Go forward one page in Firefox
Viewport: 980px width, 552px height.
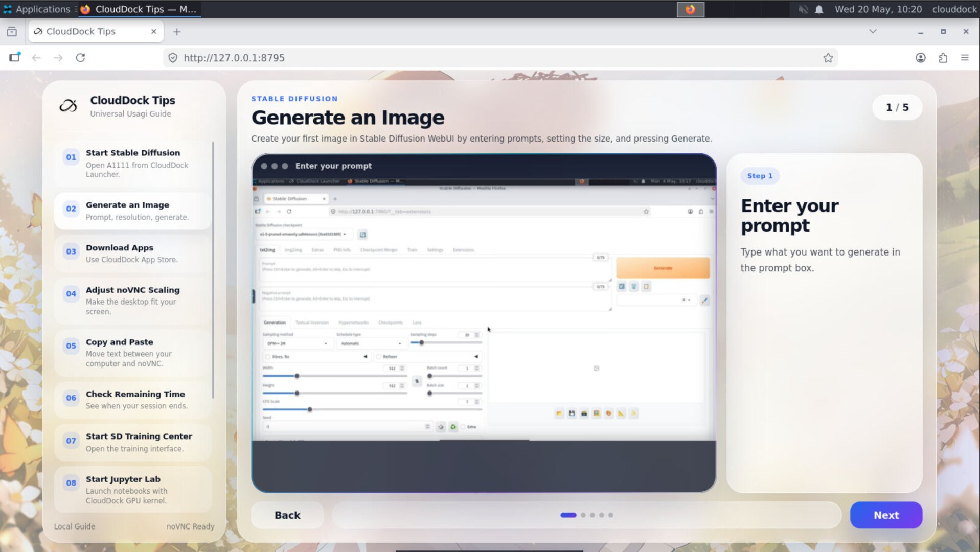click(58, 58)
